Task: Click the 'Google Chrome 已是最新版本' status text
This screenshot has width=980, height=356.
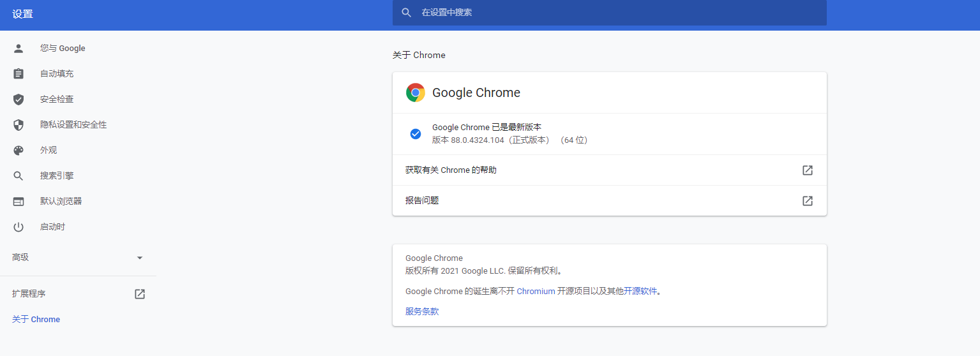Action: coord(487,128)
